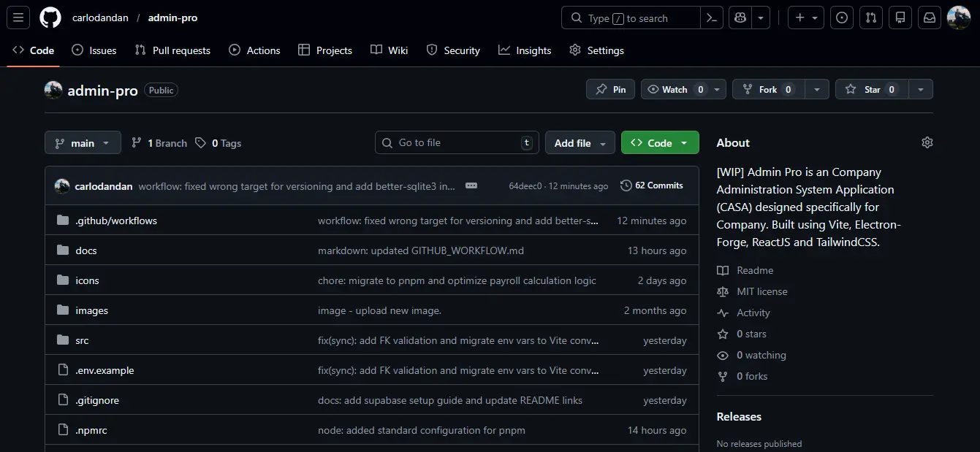Open the hamburger navigation menu
This screenshot has height=452, width=980.
click(18, 18)
